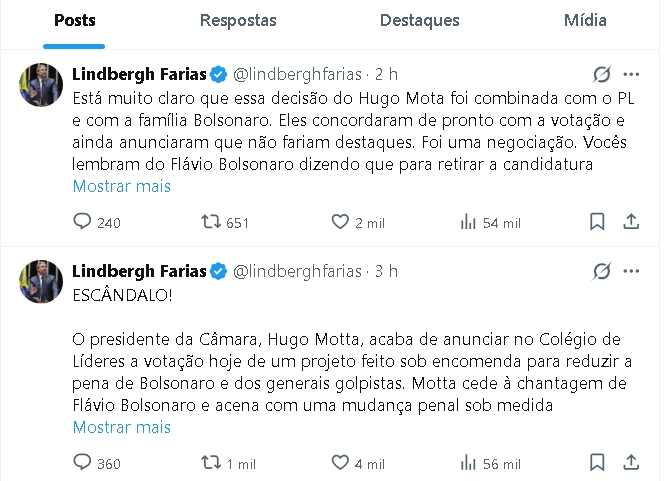
Task: Open Grok icon on the first post
Action: pyautogui.click(x=602, y=74)
